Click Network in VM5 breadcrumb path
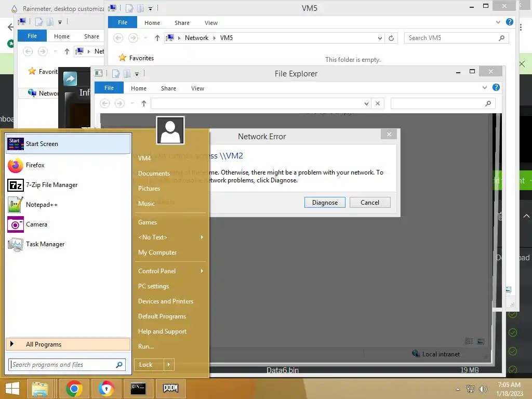Image resolution: width=532 pixels, height=399 pixels. 196,38
